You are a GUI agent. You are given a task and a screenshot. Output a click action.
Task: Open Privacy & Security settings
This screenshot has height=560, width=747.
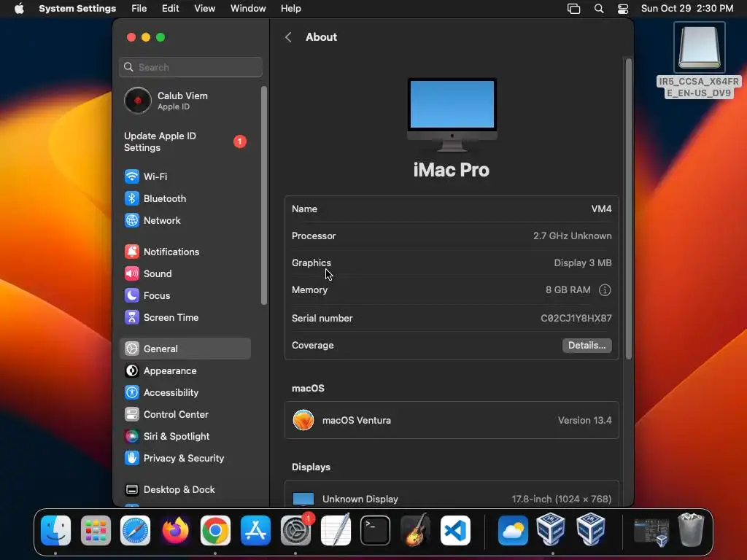click(185, 459)
